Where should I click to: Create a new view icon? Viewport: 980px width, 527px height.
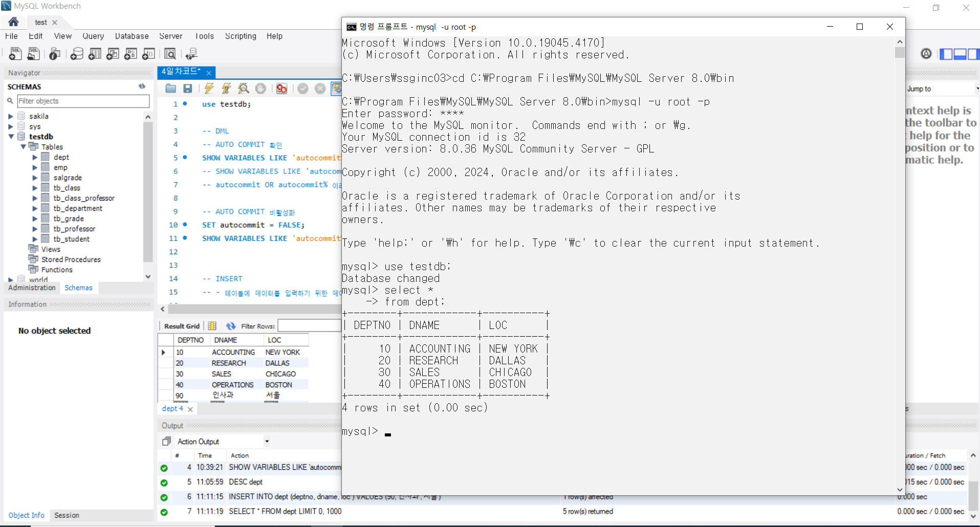tap(113, 54)
